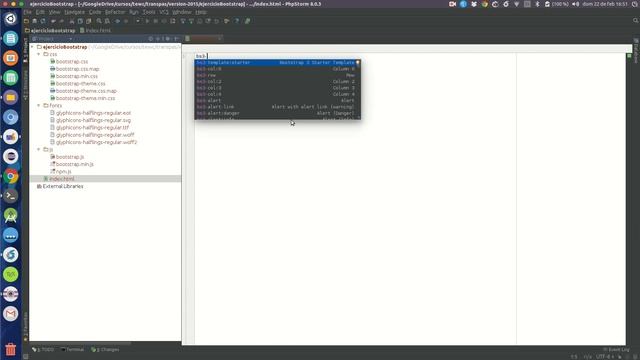
Task: Click the Undo toolbar icon
Action: (53, 21)
